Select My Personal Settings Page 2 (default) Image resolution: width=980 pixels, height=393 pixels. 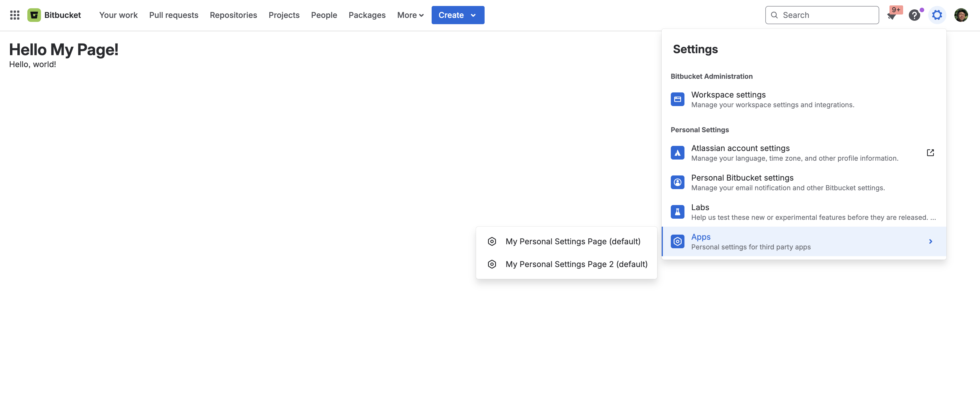tap(576, 264)
